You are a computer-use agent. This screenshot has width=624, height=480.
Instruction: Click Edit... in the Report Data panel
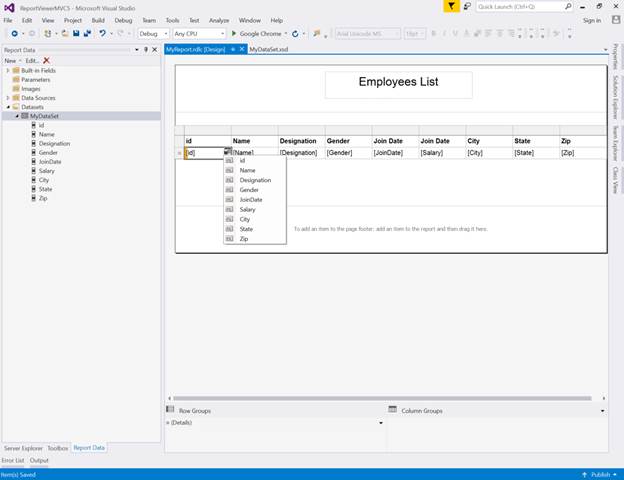tap(32, 61)
